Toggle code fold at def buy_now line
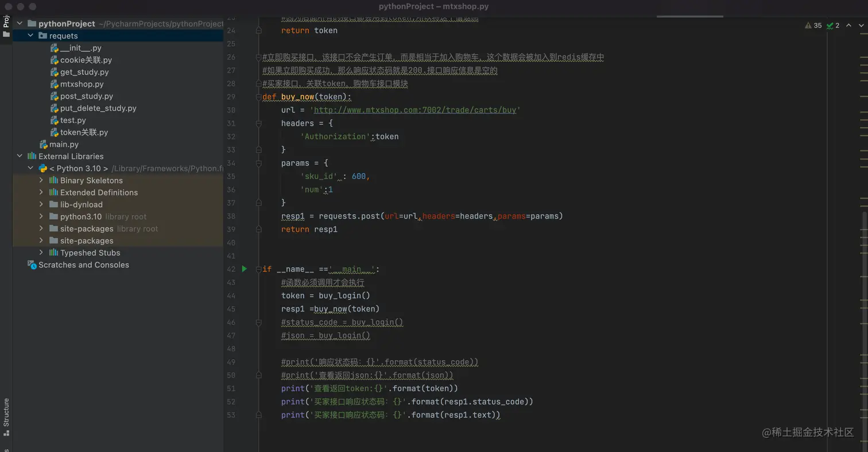Viewport: 868px width, 452px height. [258, 97]
